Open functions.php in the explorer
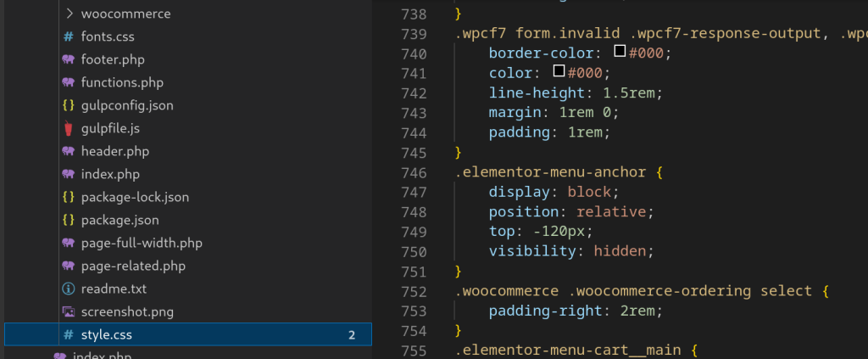 click(122, 83)
